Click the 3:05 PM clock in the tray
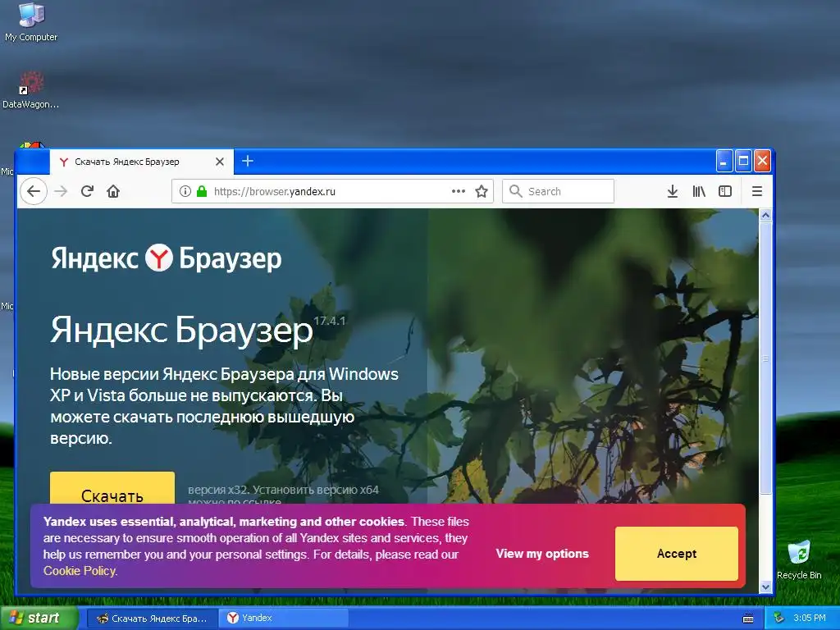Image resolution: width=840 pixels, height=630 pixels. (810, 618)
